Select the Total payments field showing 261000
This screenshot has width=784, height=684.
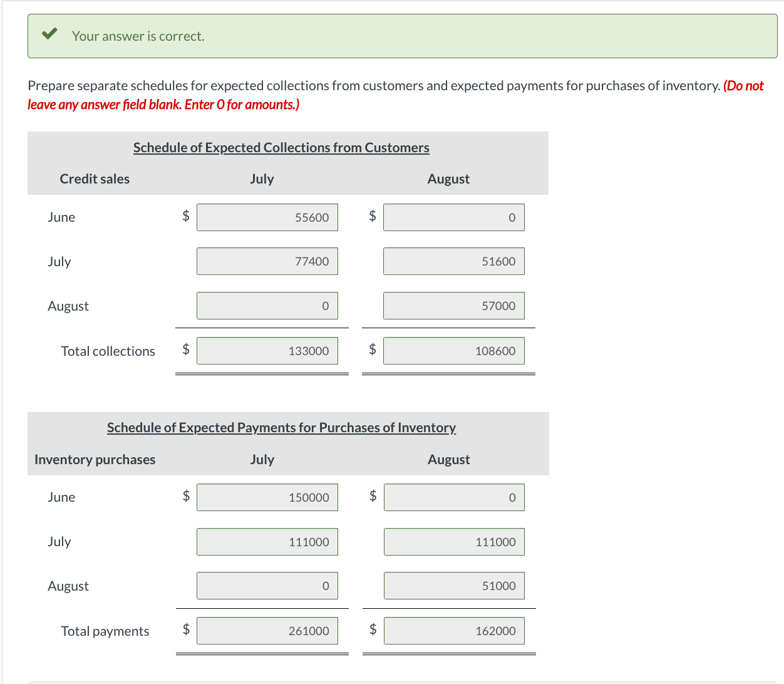click(x=267, y=630)
